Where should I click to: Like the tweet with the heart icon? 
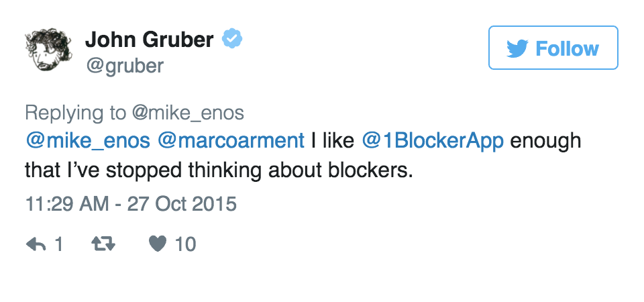click(158, 244)
